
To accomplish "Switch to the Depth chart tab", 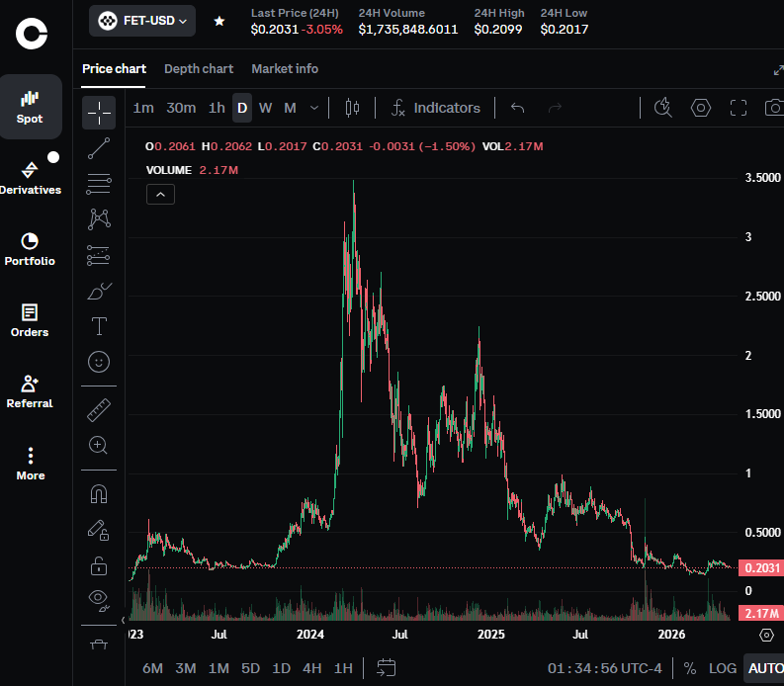I will coord(199,69).
